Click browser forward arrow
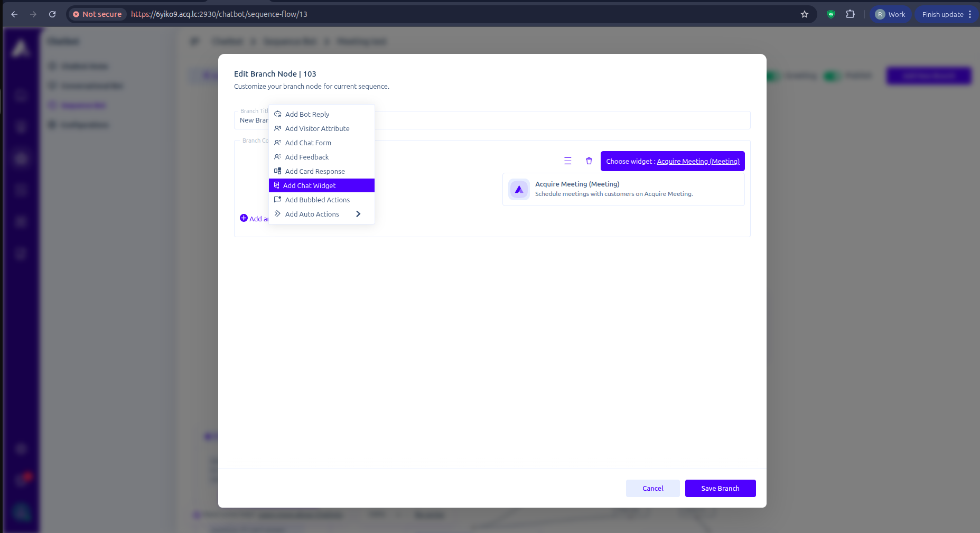Screen dimensions: 980x533 (x=33, y=14)
